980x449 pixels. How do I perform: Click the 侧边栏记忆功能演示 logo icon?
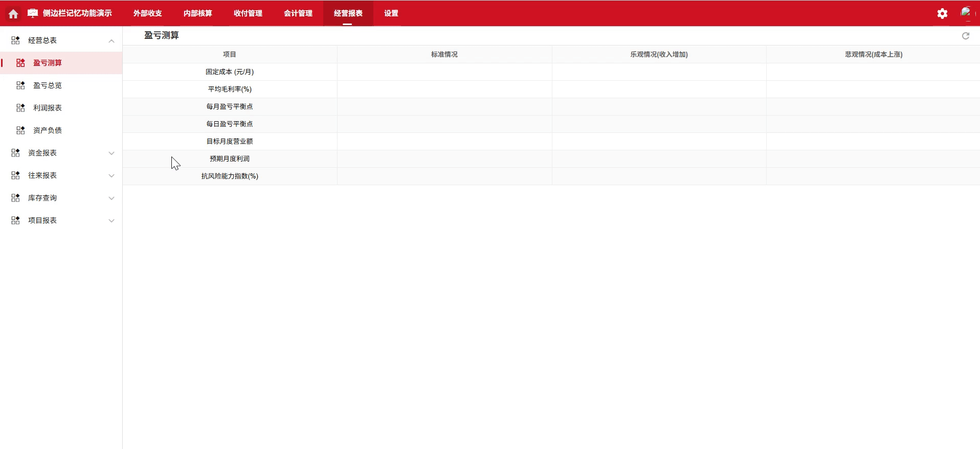coord(33,13)
